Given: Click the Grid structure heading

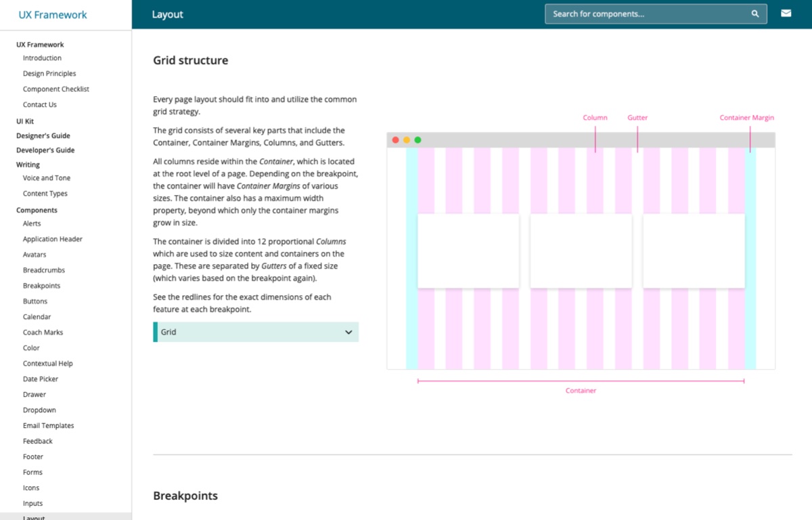Looking at the screenshot, I should point(191,60).
